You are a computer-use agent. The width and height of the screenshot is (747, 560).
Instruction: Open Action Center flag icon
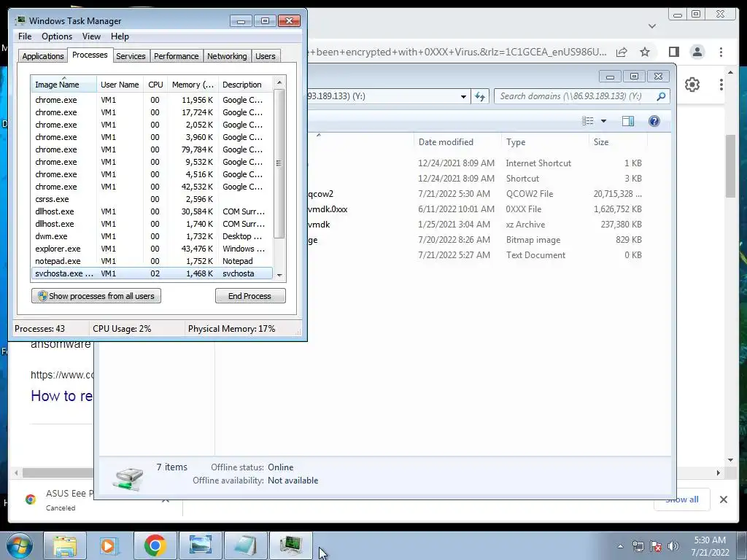656,546
